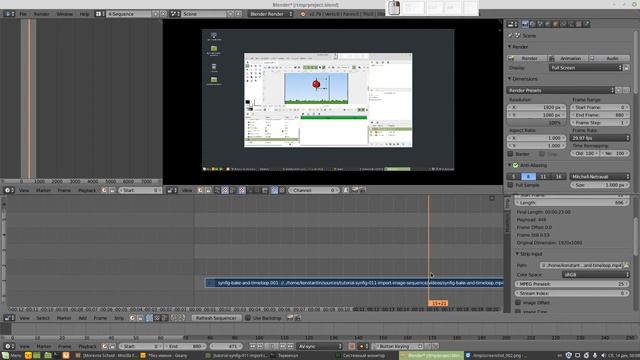Screen dimensions: 640x360
Task: Open the Render properties tab icon
Action: coord(525,24)
